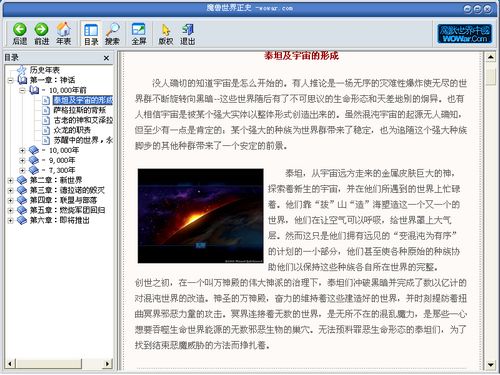Collapse the - 10,000年前 tree node

click(x=22, y=90)
